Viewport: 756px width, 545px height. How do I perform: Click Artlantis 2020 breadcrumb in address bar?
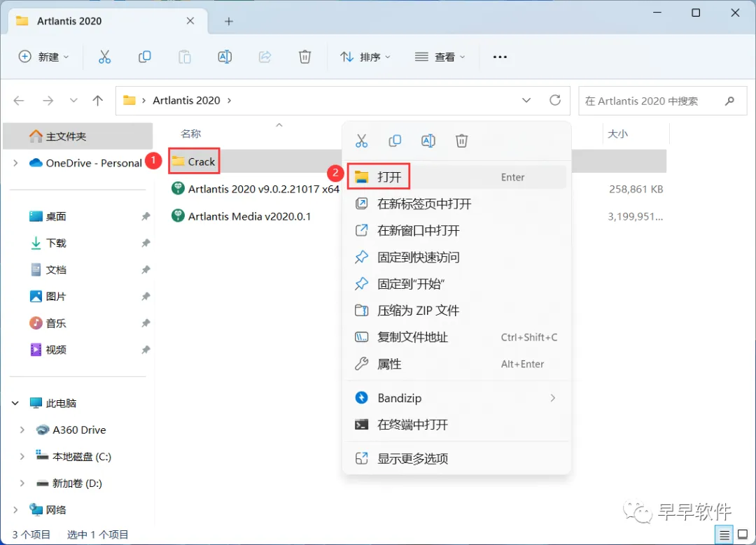[187, 100]
